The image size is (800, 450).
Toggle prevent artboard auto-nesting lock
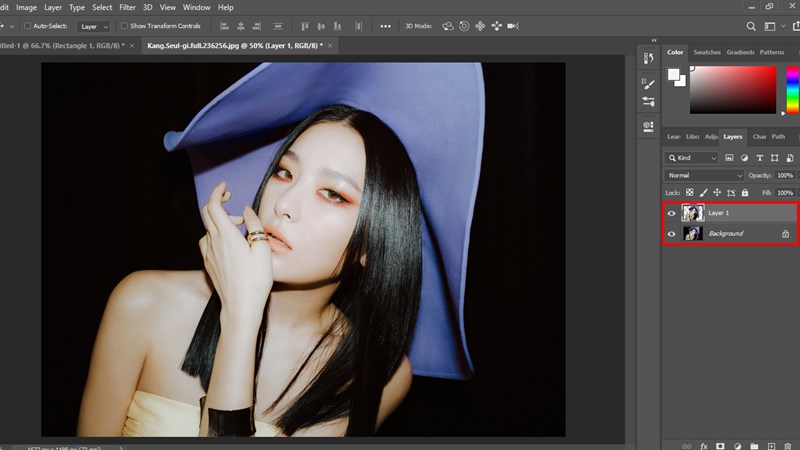pyautogui.click(x=731, y=192)
